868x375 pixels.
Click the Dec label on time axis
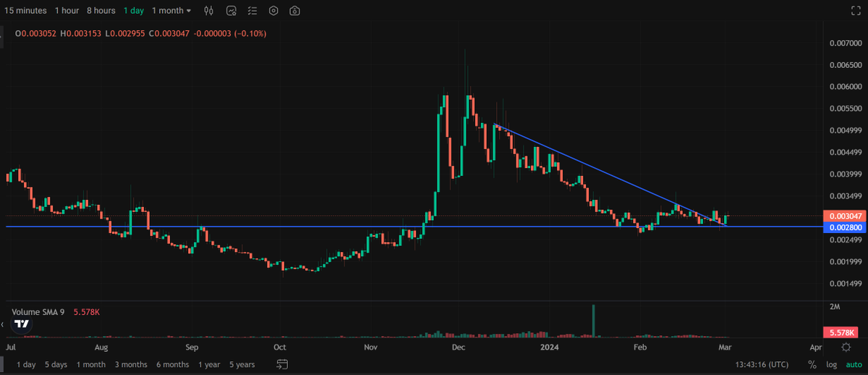click(457, 347)
